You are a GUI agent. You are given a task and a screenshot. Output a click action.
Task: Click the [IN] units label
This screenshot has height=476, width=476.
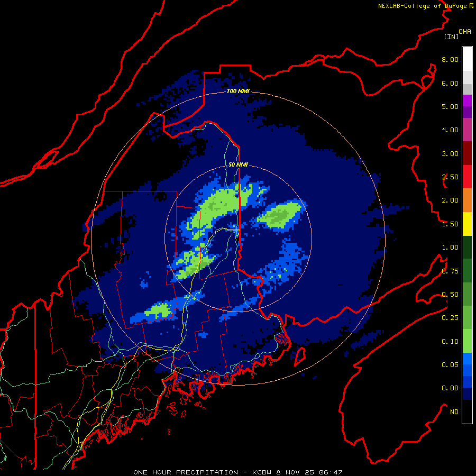(451, 36)
